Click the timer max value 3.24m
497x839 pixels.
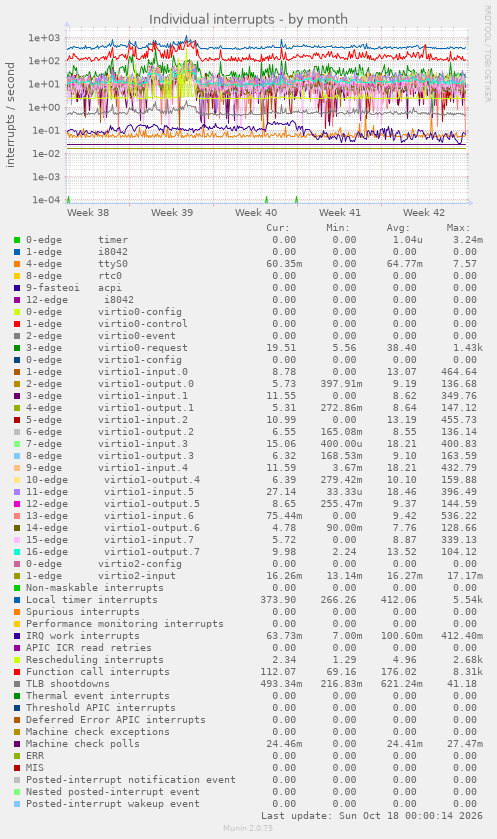click(x=468, y=240)
